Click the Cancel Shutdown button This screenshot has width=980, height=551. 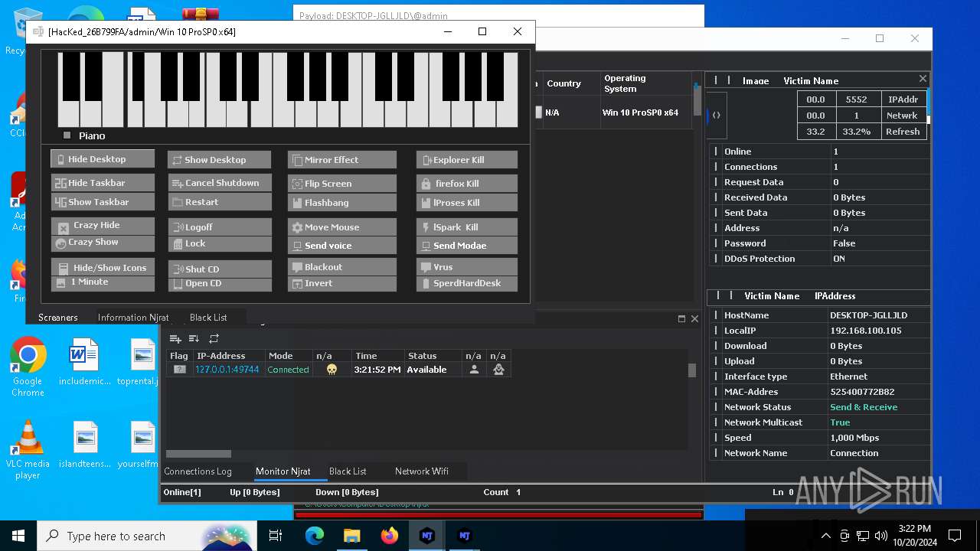(x=219, y=183)
